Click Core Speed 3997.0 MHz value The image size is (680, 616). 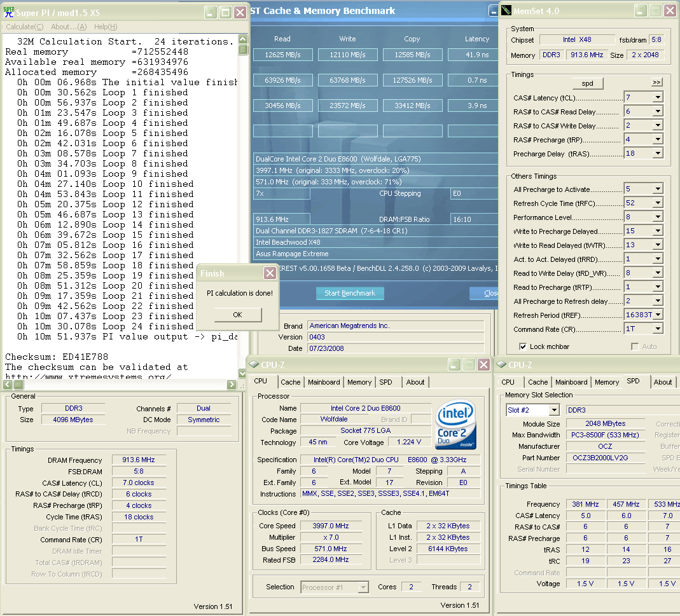[331, 526]
